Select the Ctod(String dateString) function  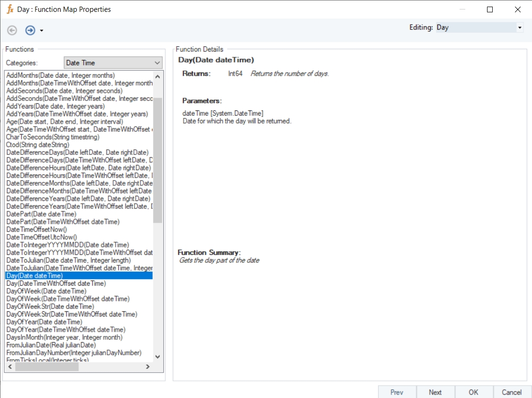pos(38,145)
